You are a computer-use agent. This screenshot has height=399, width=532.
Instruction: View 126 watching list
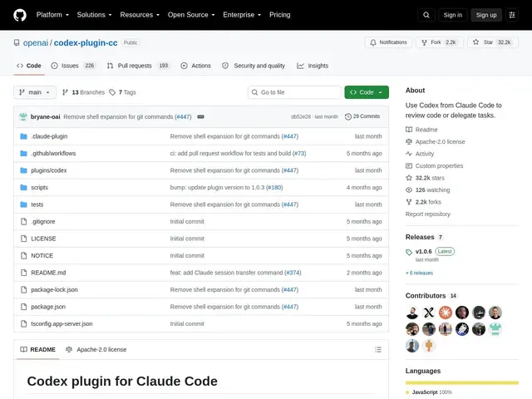[x=427, y=190]
